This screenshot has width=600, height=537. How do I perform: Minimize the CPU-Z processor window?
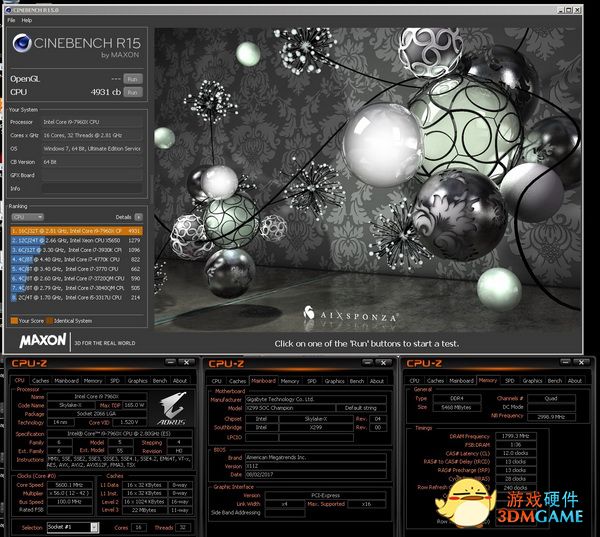click(171, 362)
